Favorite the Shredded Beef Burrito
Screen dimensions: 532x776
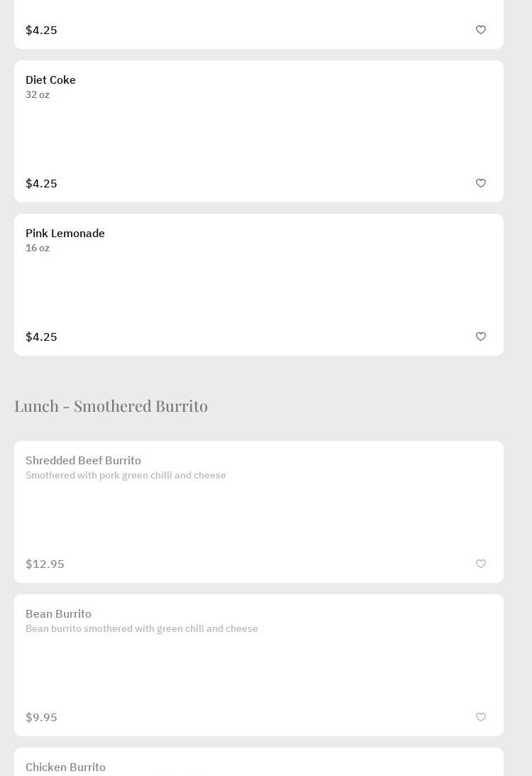click(x=481, y=564)
